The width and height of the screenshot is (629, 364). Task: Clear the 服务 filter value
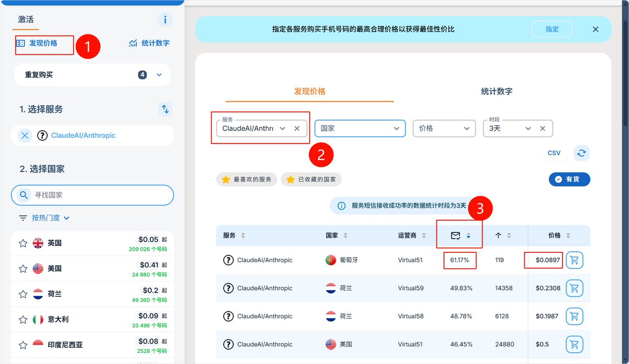[x=297, y=129]
